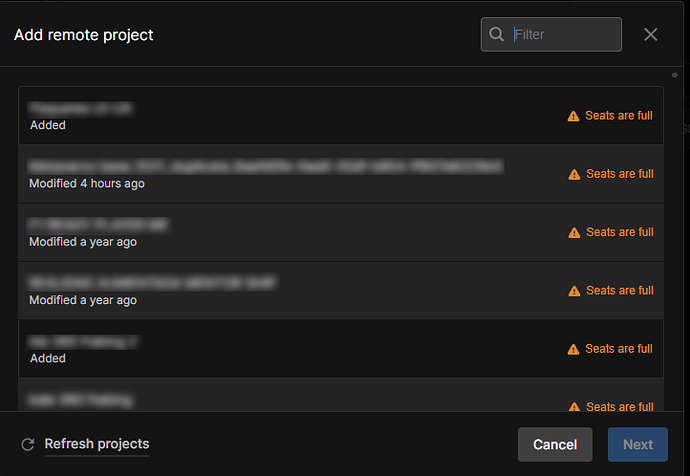The height and width of the screenshot is (476, 690).
Task: Click warning icon on lower "Modified a year ago" row
Action: [574, 291]
